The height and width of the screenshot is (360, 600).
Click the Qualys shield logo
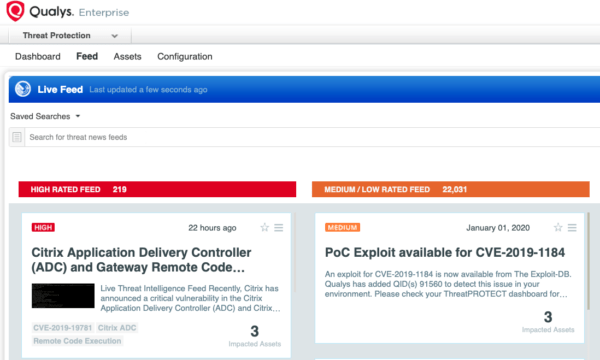(15, 11)
